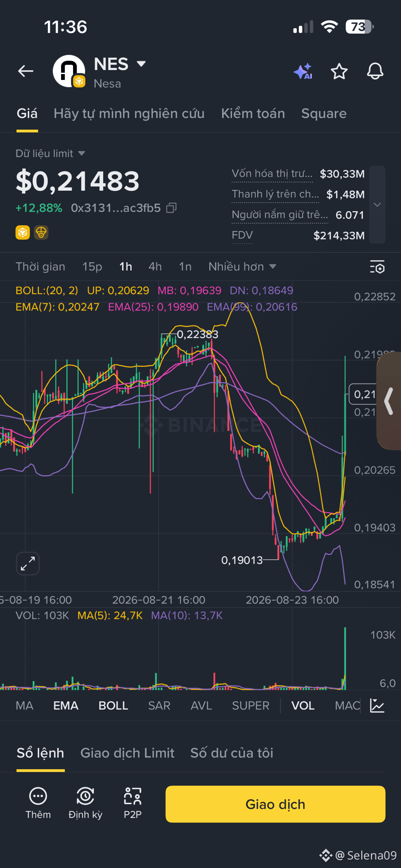Tap the $214,33M FDV value
401x868 pixels.
pyautogui.click(x=339, y=236)
